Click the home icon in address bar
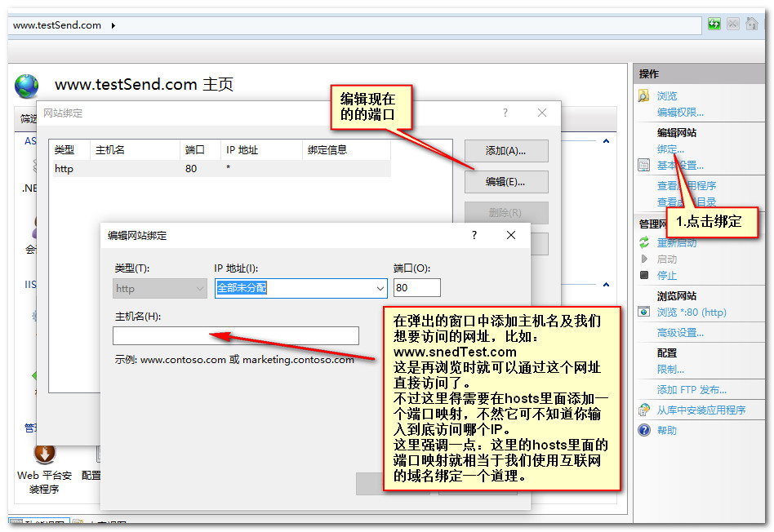 click(752, 24)
